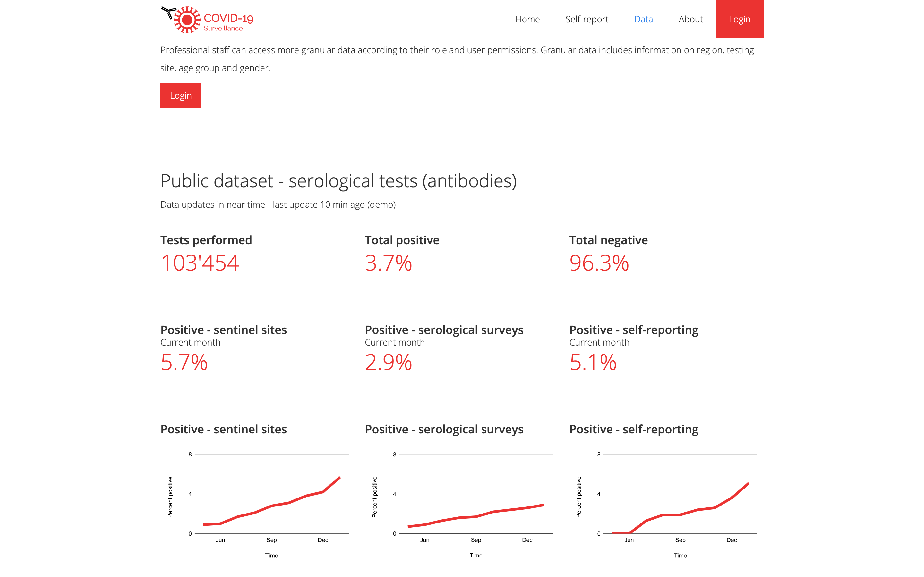Click the serological surveys 2.9% value
Image resolution: width=924 pixels, height=577 pixels.
pyautogui.click(x=388, y=362)
